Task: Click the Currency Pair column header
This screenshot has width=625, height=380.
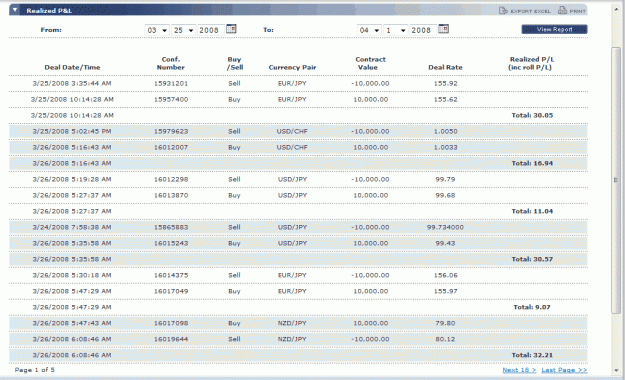Action: pyautogui.click(x=292, y=67)
